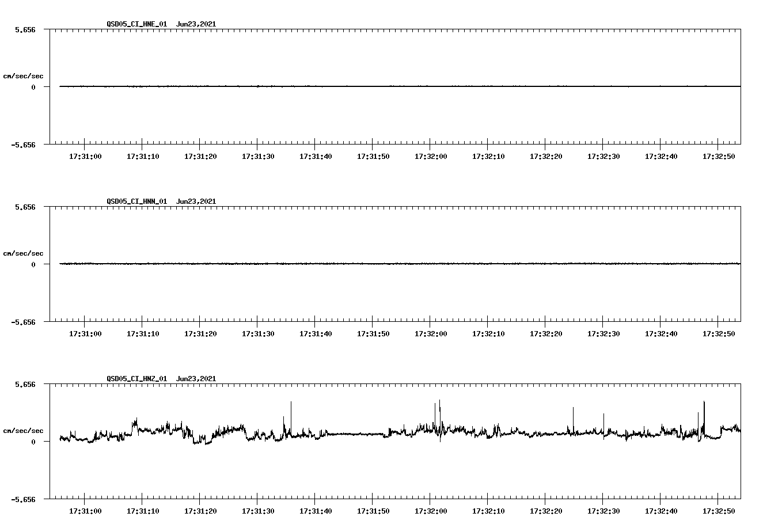Image resolution: width=782 pixels, height=532 pixels.
Task: Click the 17:31:00 time label under HNE plot
Action: (85, 156)
